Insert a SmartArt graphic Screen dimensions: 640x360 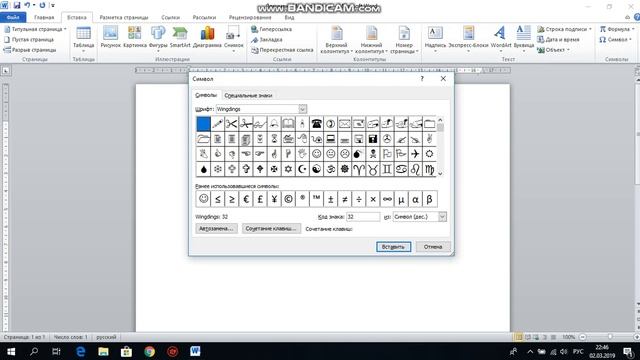180,38
